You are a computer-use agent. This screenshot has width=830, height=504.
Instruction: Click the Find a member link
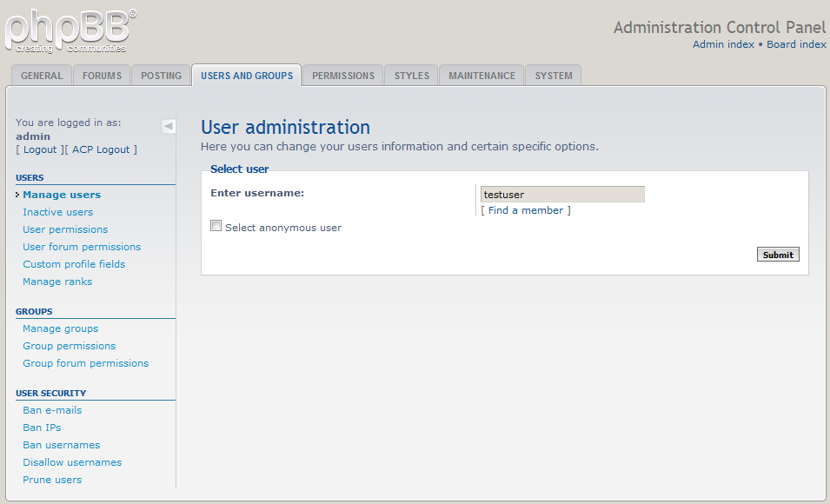coord(525,210)
